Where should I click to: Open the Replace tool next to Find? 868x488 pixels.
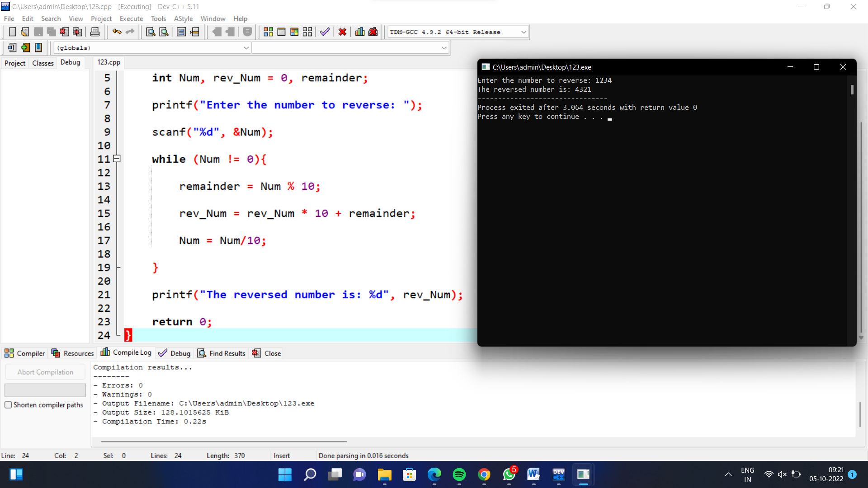coord(164,32)
